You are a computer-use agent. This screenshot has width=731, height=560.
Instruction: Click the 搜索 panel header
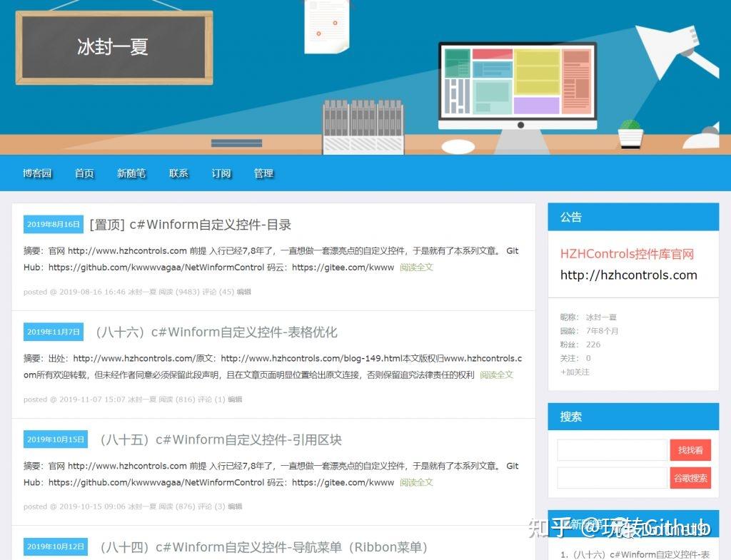pyautogui.click(x=633, y=417)
